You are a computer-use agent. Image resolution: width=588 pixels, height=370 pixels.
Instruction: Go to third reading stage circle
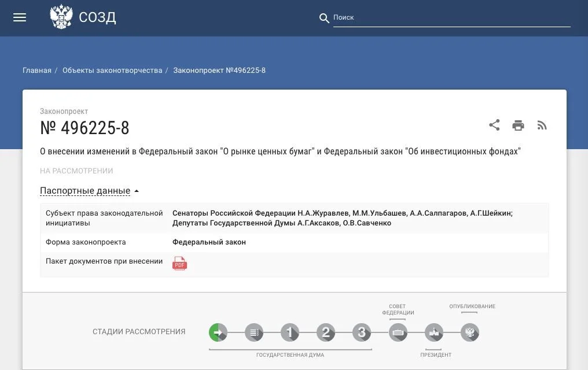click(x=362, y=332)
